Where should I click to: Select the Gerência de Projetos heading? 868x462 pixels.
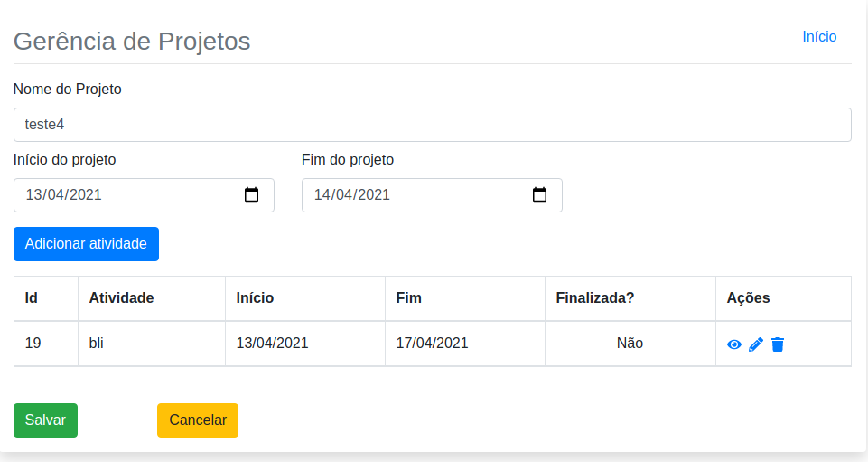pyautogui.click(x=132, y=42)
